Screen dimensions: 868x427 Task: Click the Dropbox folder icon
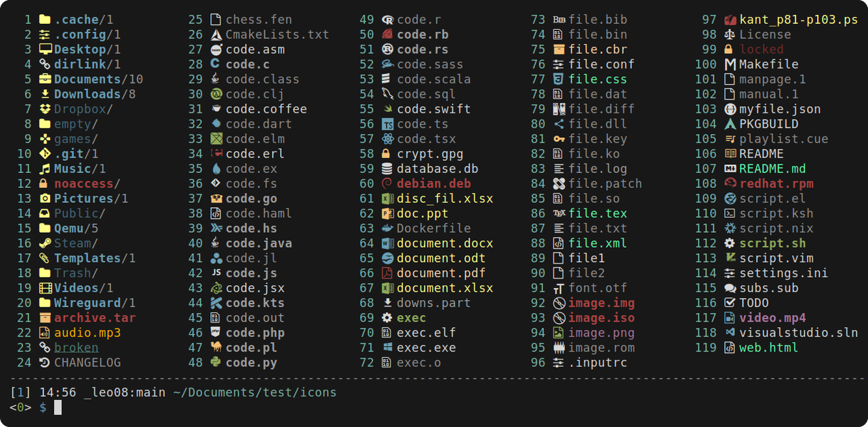tap(45, 109)
